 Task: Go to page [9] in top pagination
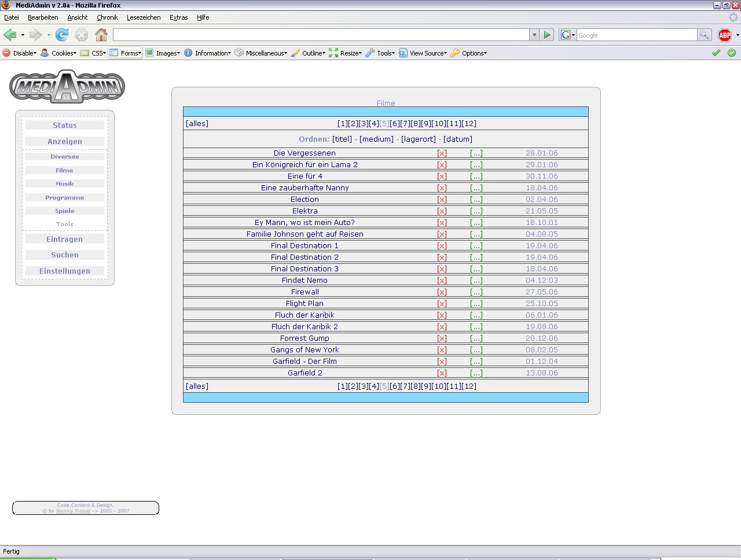point(426,124)
